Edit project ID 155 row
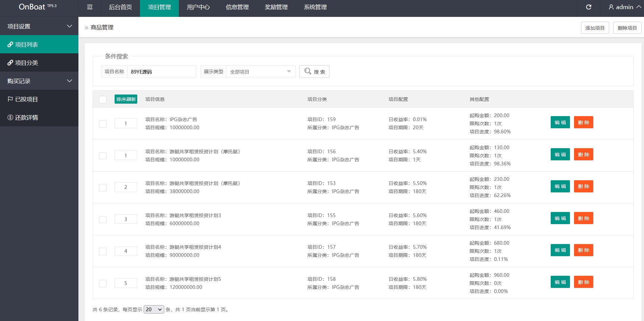This screenshot has height=321, width=644. [x=560, y=218]
